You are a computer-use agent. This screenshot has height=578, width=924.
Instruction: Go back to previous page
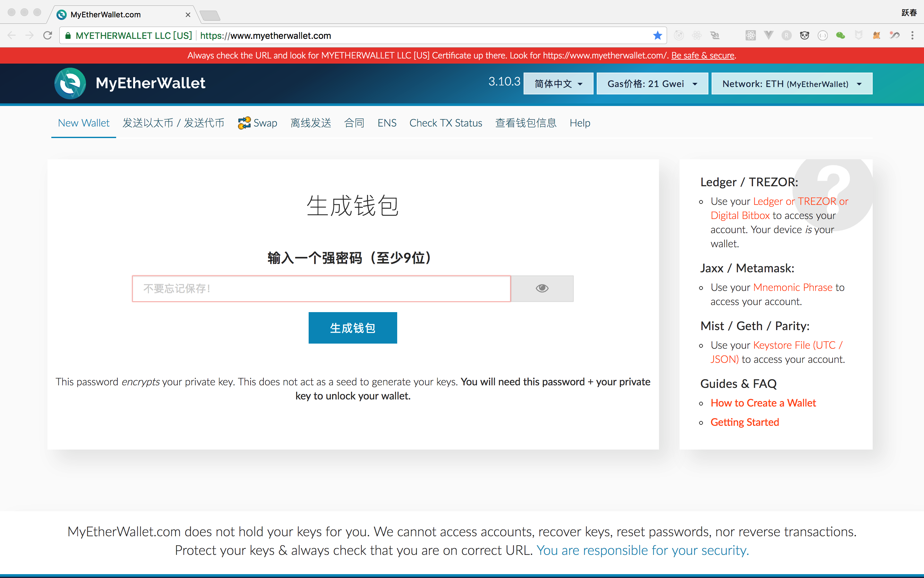point(12,36)
